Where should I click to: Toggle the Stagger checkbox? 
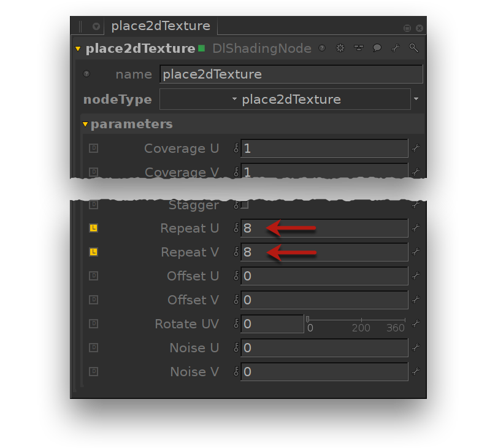245,204
